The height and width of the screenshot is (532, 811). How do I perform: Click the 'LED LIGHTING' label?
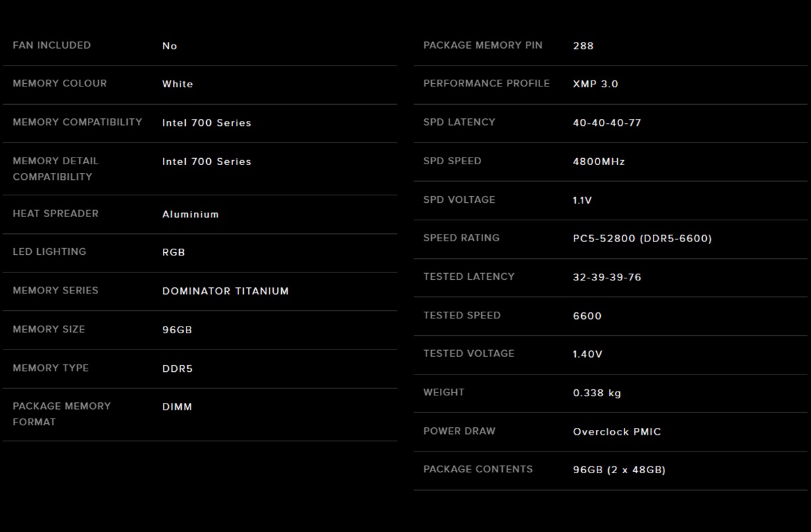point(49,251)
